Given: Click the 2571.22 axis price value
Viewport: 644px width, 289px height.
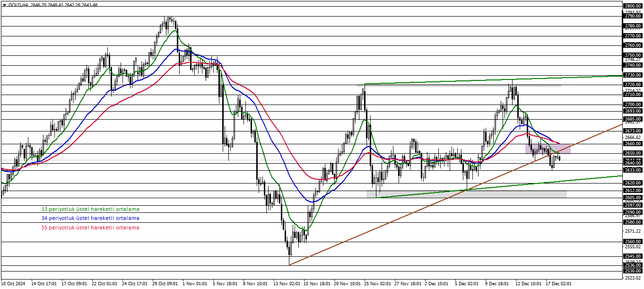Looking at the screenshot, I should coord(633,231).
